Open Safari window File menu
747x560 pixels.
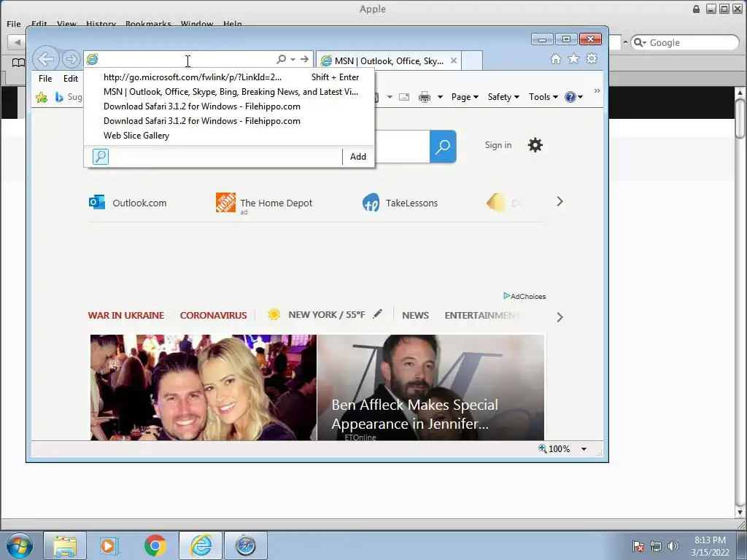coord(14,23)
